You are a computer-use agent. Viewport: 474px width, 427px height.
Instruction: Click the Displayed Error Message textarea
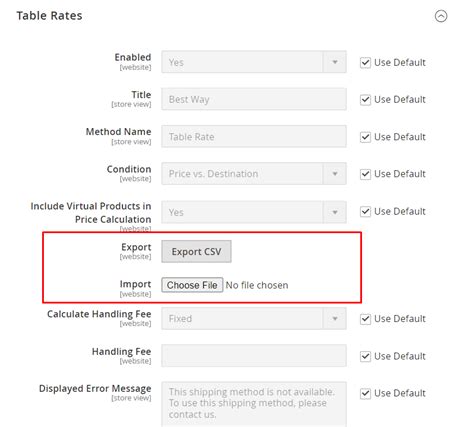pyautogui.click(x=254, y=404)
